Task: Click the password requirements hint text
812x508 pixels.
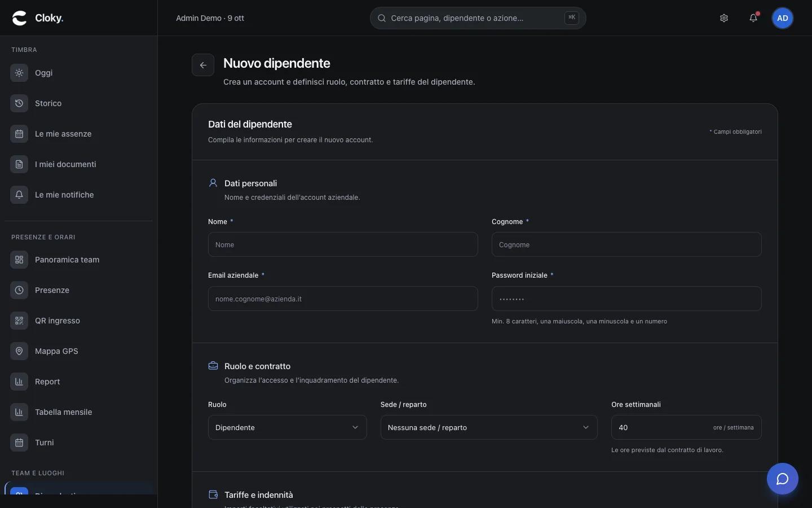Action: click(x=579, y=321)
